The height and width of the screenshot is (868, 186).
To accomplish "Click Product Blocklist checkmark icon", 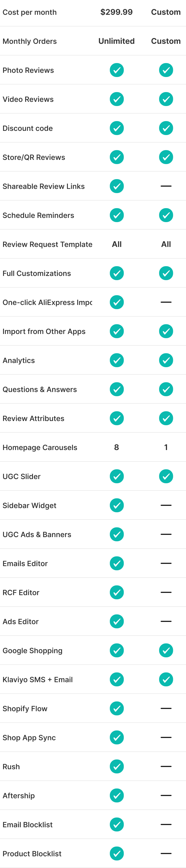I will 116,853.
